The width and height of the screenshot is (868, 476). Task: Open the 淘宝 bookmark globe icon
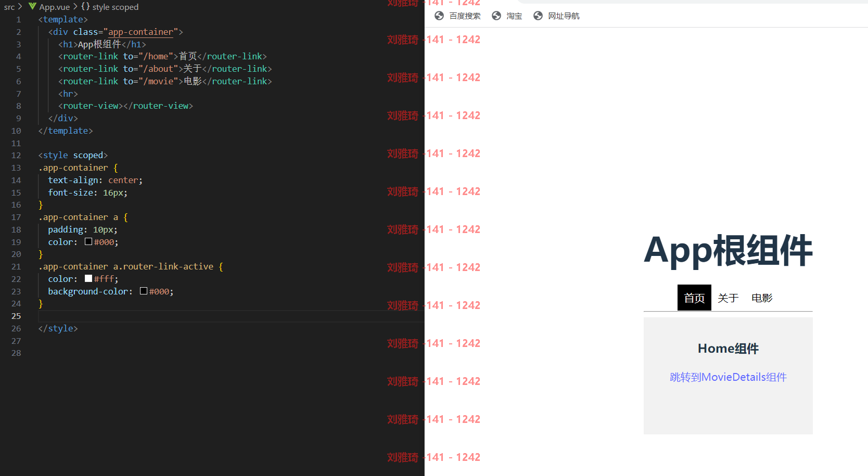(x=496, y=16)
